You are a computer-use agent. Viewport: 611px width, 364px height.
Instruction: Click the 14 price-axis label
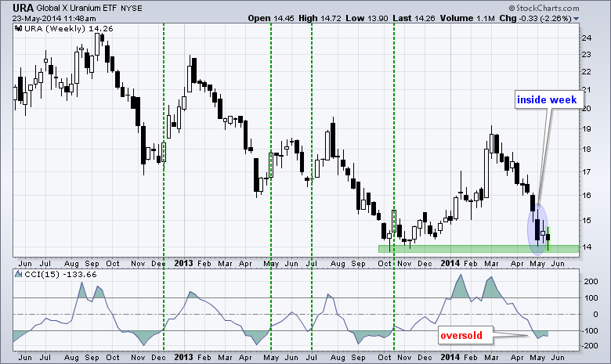(587, 247)
